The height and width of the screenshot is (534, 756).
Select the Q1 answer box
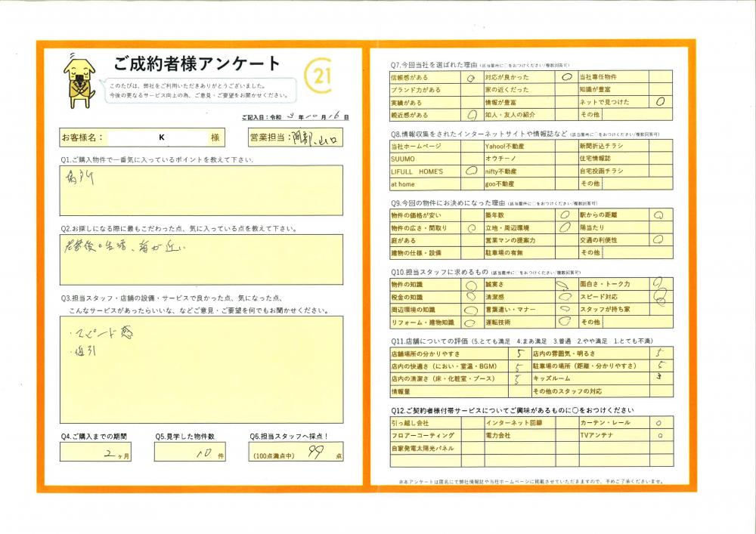tap(200, 190)
